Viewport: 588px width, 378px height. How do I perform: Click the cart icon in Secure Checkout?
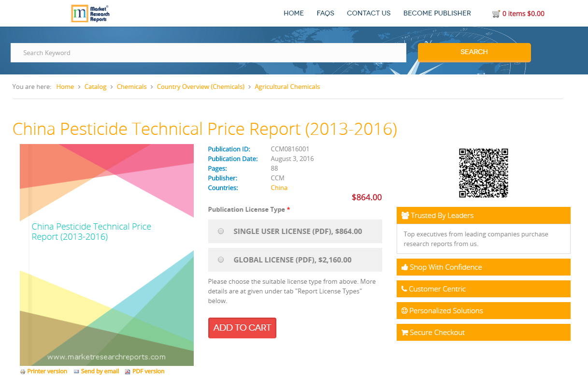tap(405, 333)
